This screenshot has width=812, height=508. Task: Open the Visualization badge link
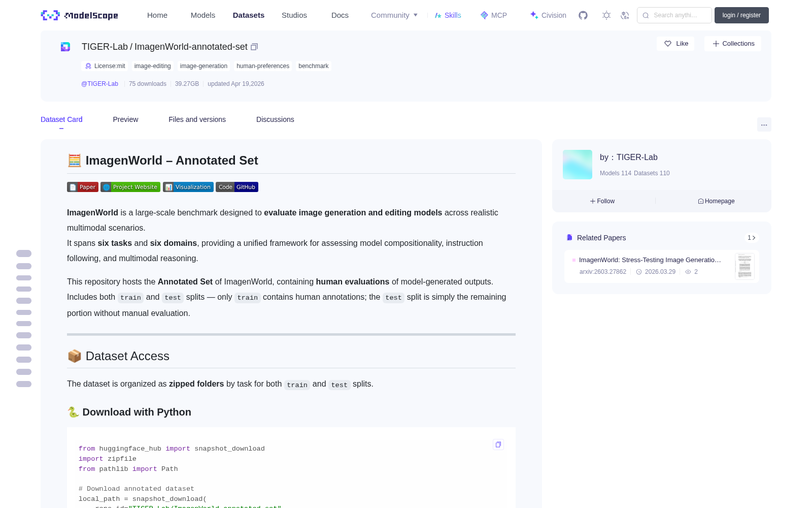coord(188,187)
